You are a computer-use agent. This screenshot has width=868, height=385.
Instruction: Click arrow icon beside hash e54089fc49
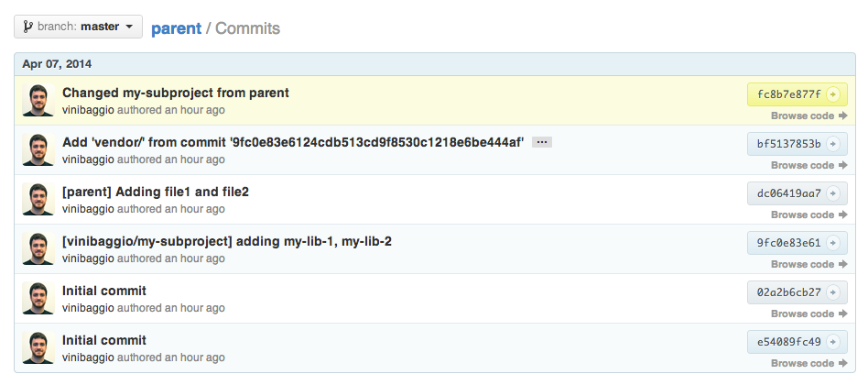(x=833, y=342)
